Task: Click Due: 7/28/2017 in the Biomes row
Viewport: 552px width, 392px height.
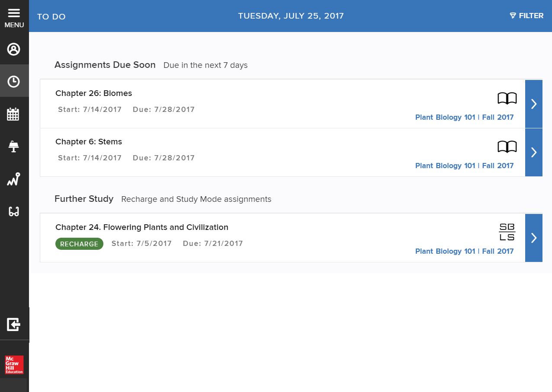Action: [164, 109]
